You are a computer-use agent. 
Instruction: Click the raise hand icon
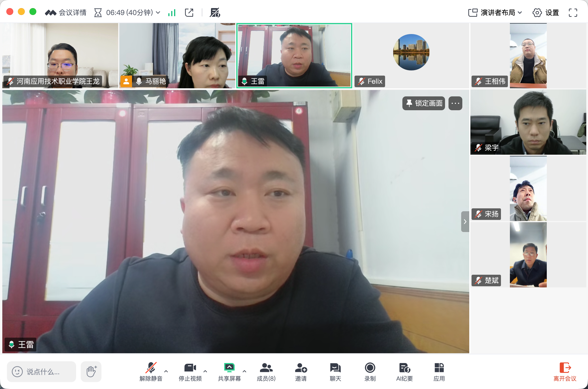click(x=91, y=371)
